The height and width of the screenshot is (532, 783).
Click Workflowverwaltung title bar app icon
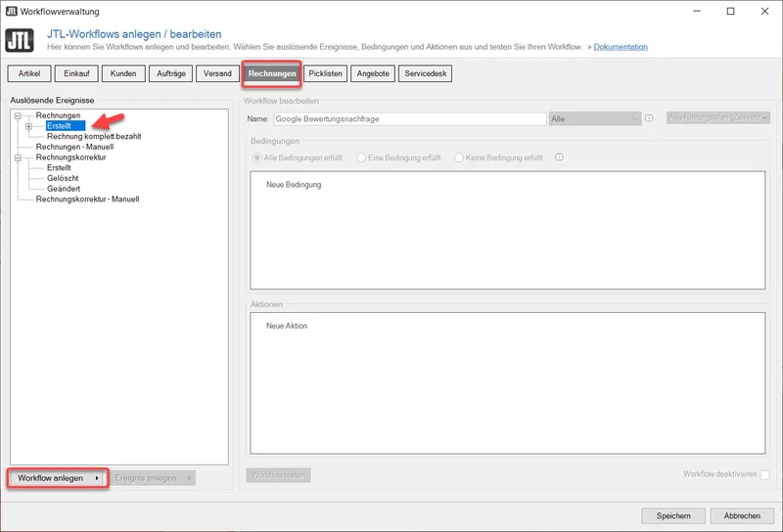pos(11,11)
